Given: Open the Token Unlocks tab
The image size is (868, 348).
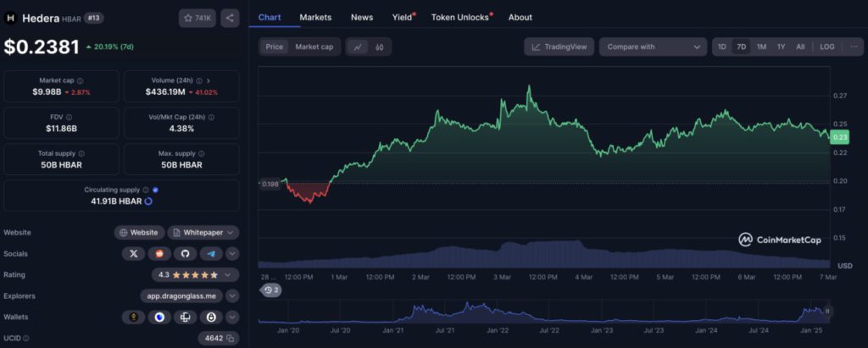Looking at the screenshot, I should pos(460,17).
